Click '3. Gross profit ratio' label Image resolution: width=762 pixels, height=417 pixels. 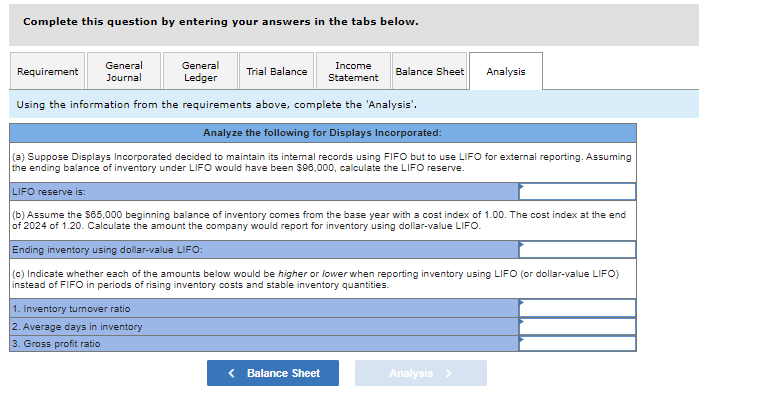[56, 344]
